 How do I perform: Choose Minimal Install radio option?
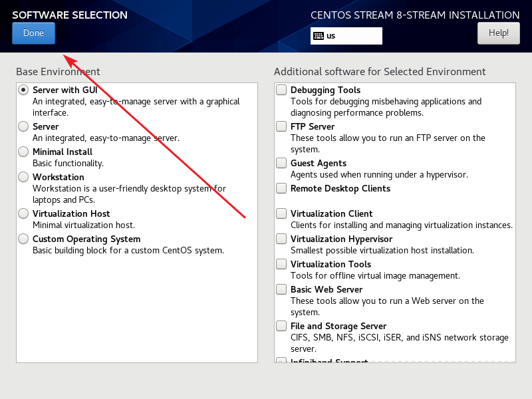tap(23, 152)
